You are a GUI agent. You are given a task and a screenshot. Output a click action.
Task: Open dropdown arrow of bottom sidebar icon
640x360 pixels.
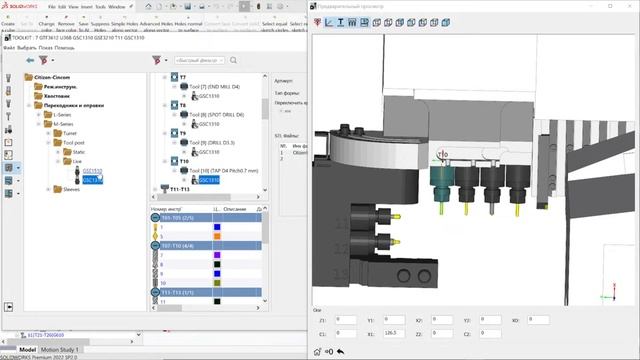tap(18, 193)
